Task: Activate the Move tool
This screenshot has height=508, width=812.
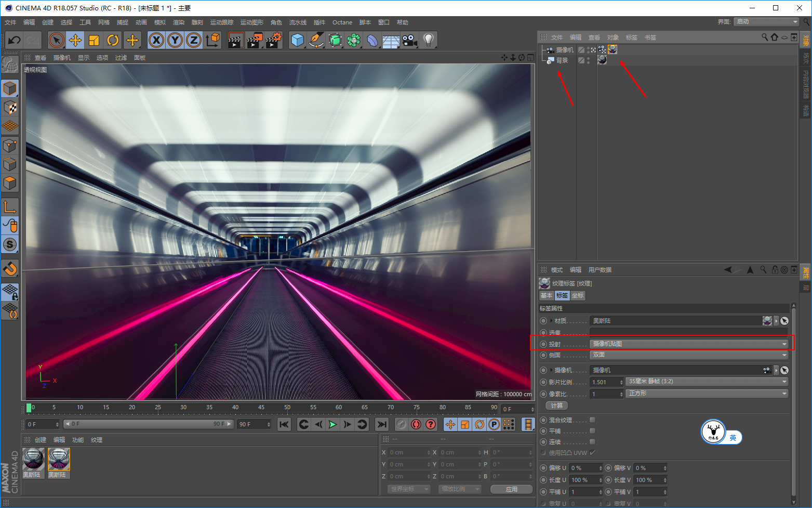Action: pyautogui.click(x=75, y=40)
